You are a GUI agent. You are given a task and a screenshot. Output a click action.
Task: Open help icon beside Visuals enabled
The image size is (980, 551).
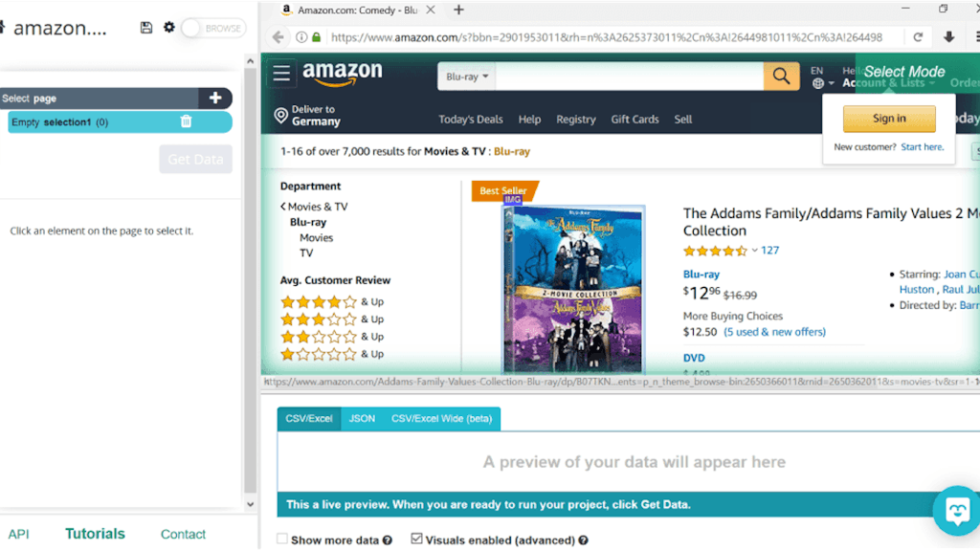coord(583,540)
